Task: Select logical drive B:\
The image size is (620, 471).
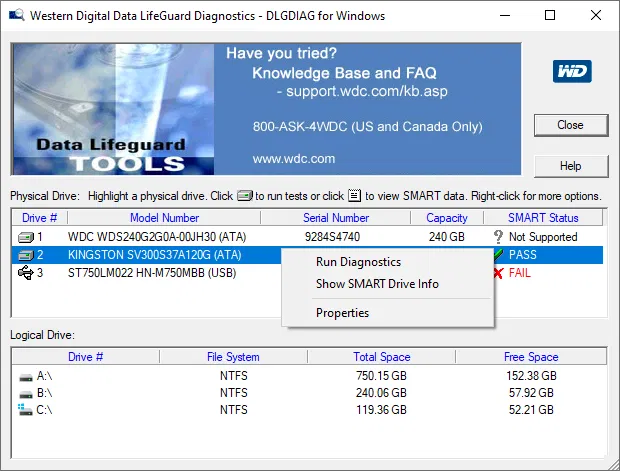Action: click(x=44, y=393)
